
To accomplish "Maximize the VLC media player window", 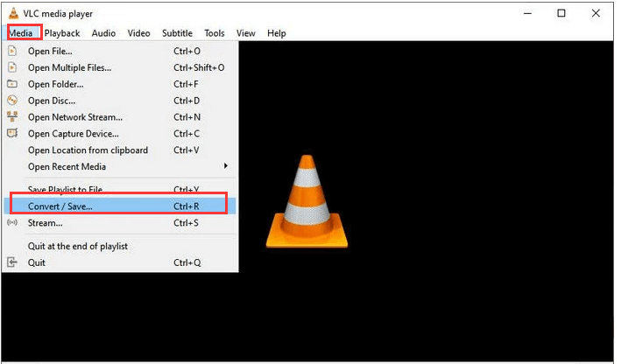I will 561,13.
